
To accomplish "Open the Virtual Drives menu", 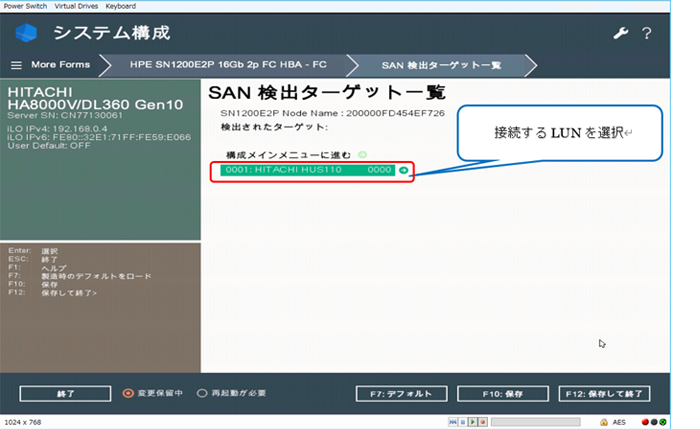I will pos(76,6).
